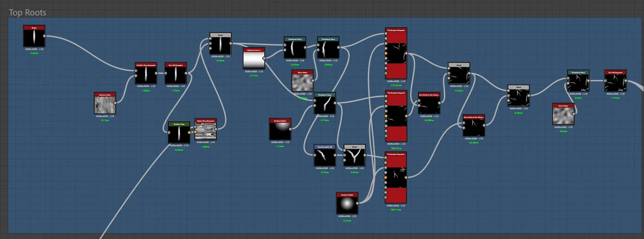Click the Gradient Linear 1 output connector
Screen dimensions: 644x239
(264, 58)
